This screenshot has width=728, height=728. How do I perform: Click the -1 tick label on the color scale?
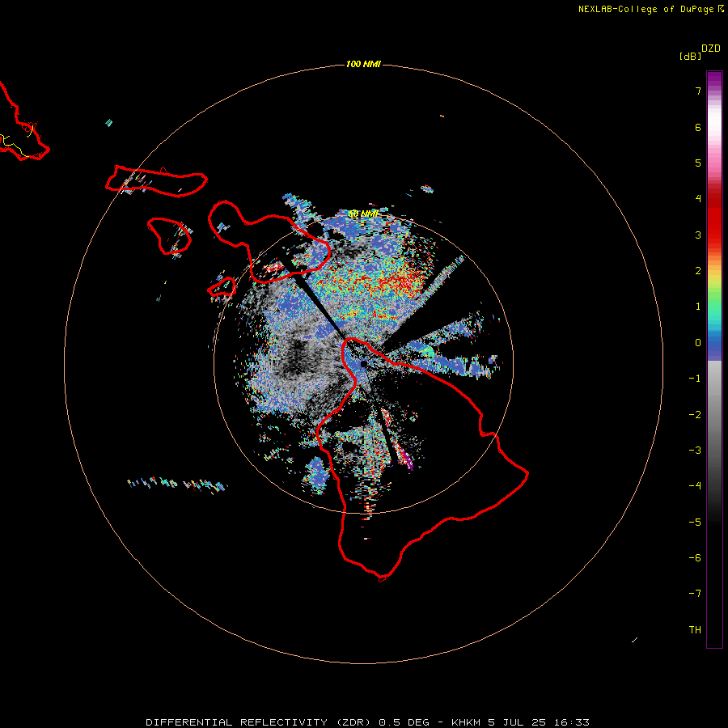pos(695,379)
